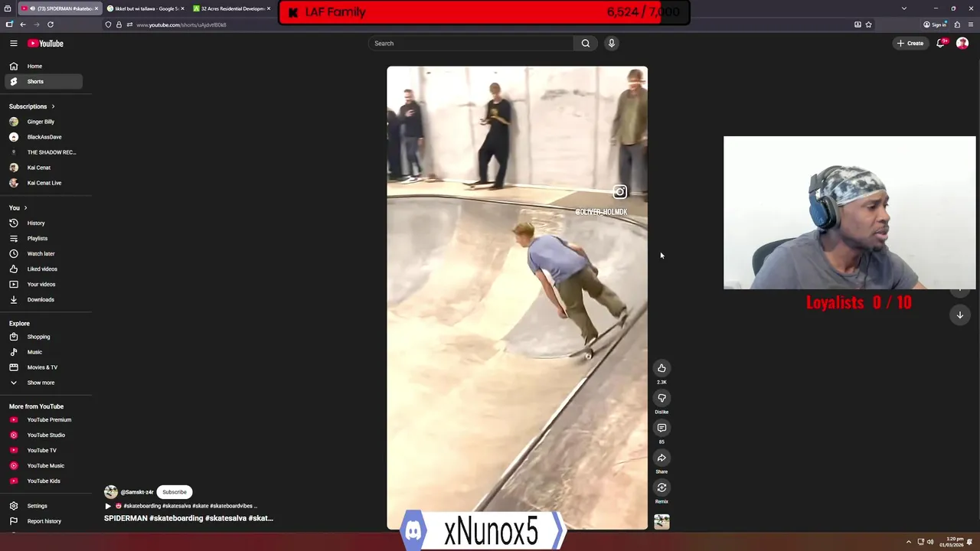Viewport: 980px width, 551px height.
Task: Open Downloads in the sidebar
Action: coord(44,300)
